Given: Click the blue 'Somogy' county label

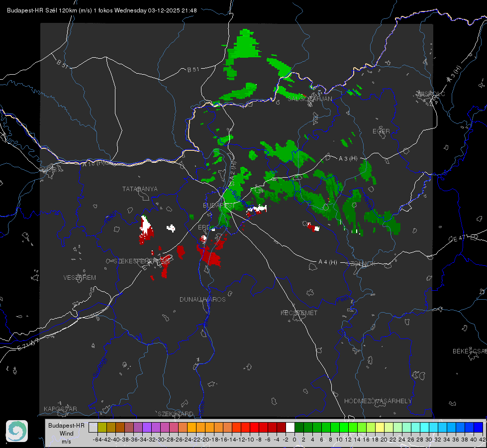Looking at the screenshot, I should click(x=99, y=368).
